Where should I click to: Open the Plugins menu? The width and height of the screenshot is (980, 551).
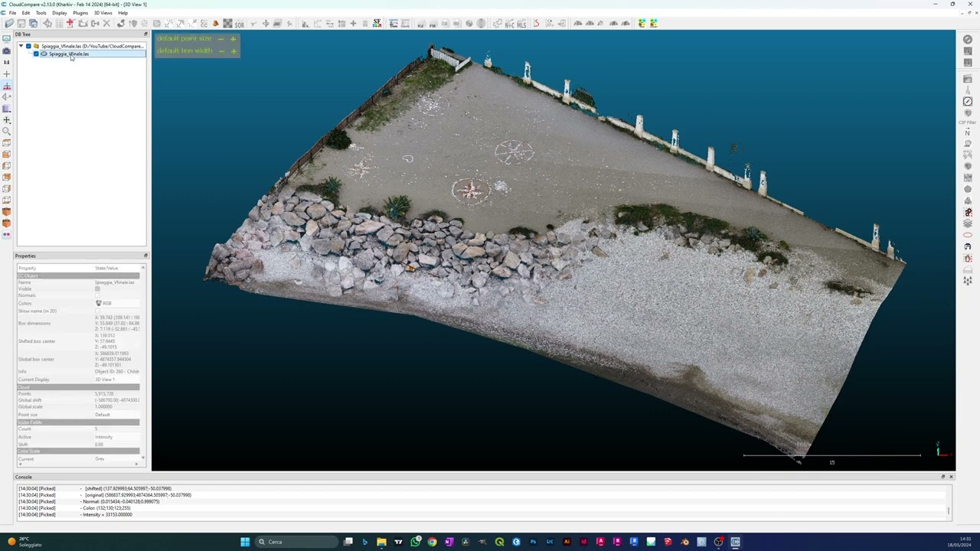(80, 13)
